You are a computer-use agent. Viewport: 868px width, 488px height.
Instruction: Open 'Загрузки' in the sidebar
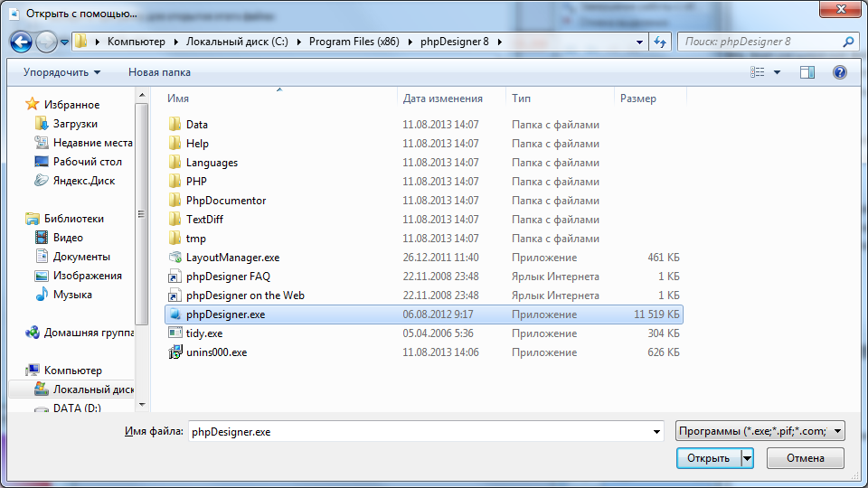[x=75, y=124]
